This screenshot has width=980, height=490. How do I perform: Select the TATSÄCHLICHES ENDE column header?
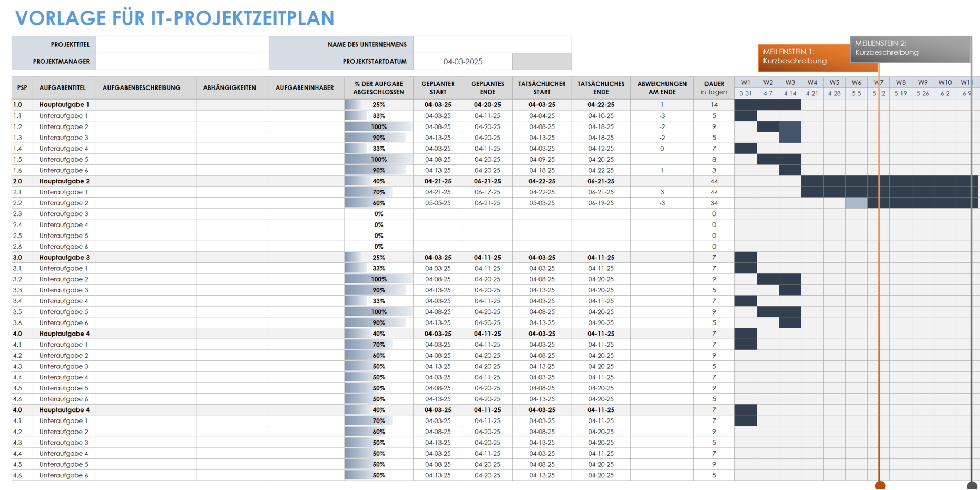[x=601, y=88]
